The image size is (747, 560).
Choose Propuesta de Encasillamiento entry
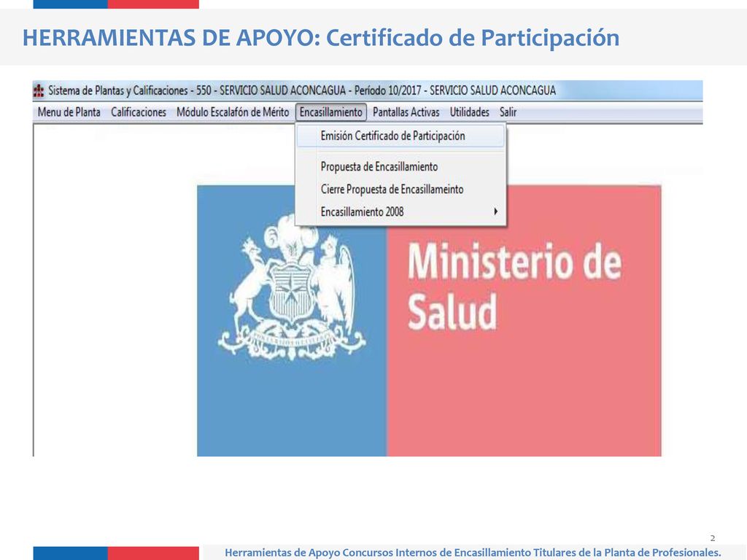point(400,167)
